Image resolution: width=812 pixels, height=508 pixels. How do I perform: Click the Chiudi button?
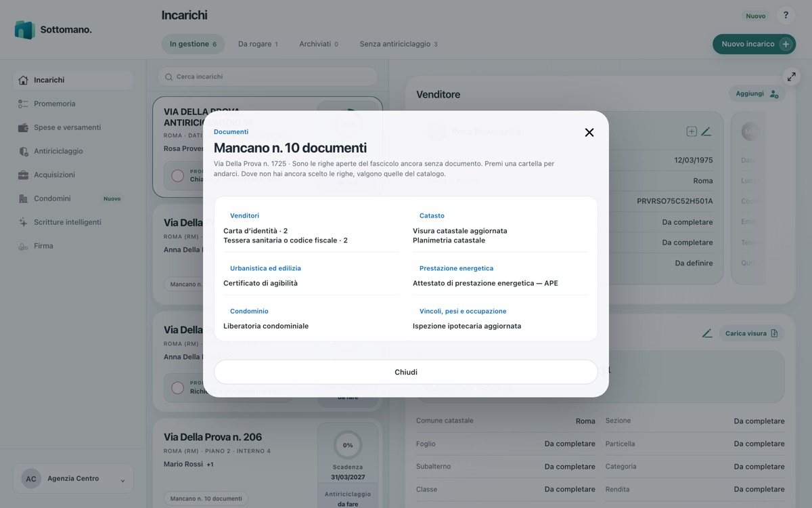point(406,372)
